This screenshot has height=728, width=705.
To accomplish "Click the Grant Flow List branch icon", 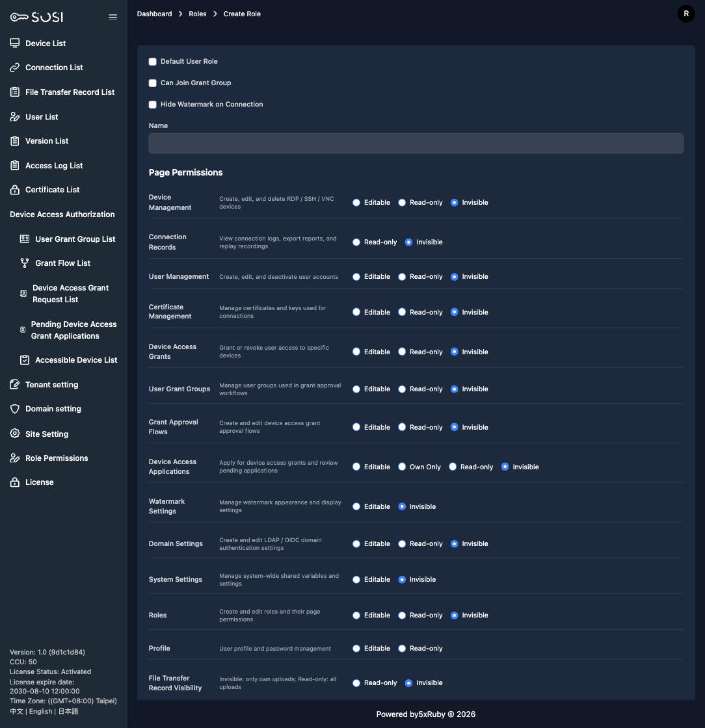I will point(25,263).
